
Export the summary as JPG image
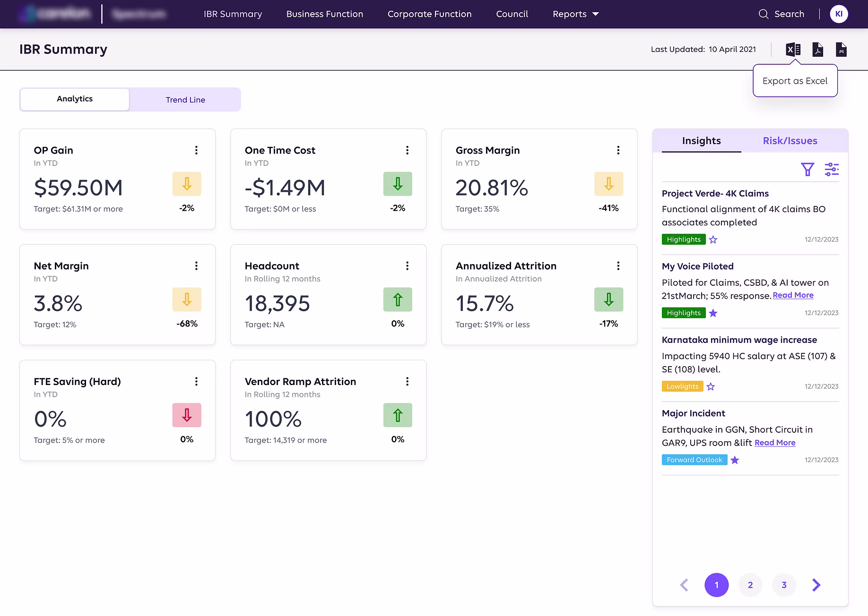pos(841,49)
